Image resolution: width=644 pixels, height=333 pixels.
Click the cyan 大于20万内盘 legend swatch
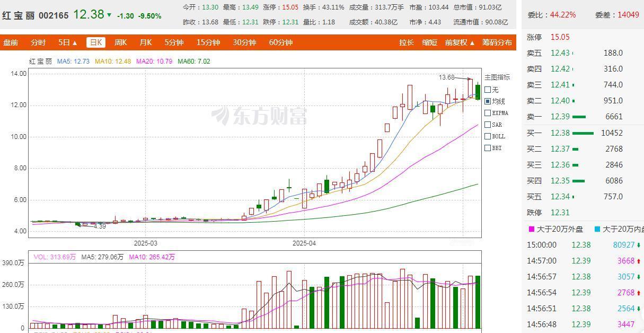pos(597,230)
